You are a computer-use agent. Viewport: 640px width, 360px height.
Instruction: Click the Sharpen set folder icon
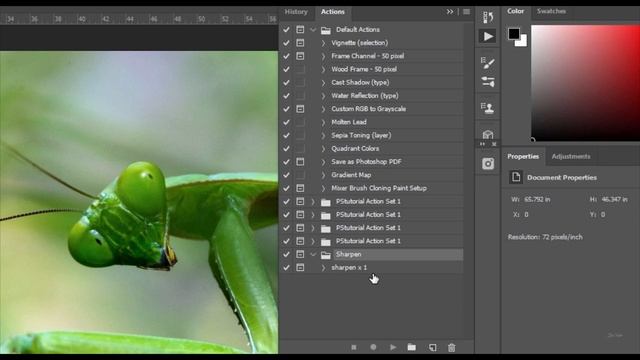pos(326,255)
